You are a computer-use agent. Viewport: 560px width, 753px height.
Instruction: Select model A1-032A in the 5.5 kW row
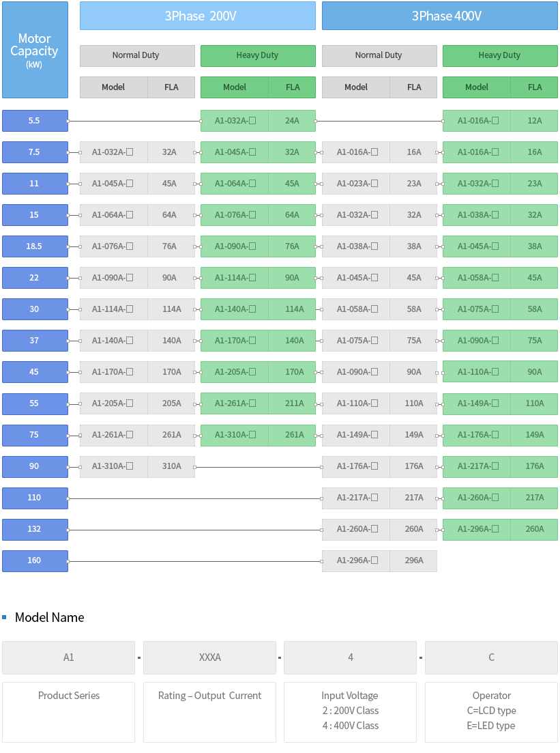tap(235, 121)
